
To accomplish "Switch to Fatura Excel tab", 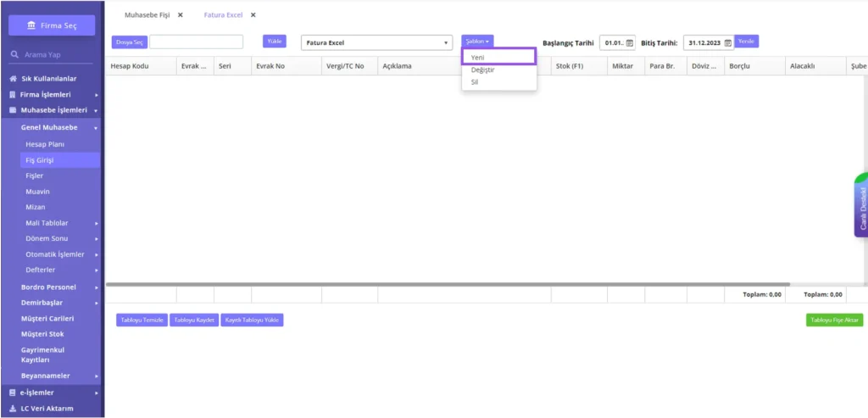I will [x=223, y=15].
